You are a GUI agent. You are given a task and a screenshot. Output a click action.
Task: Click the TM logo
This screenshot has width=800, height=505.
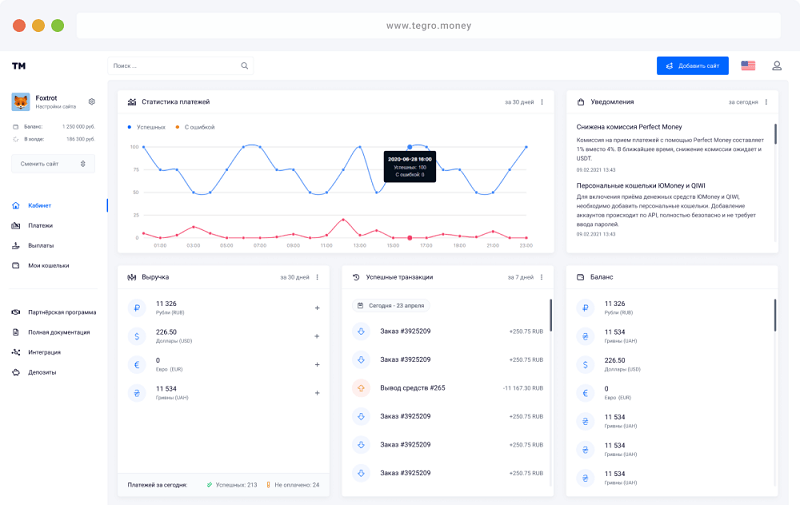(x=18, y=66)
